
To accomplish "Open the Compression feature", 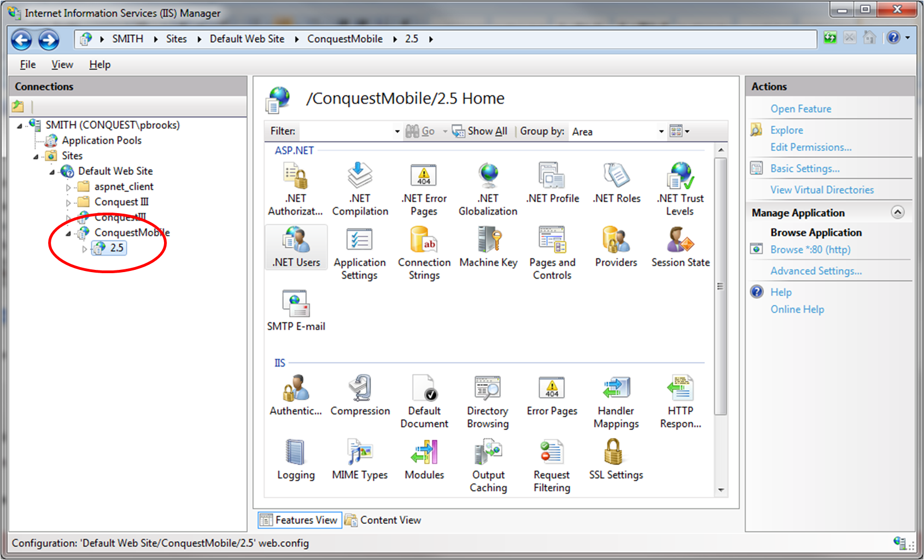I will pyautogui.click(x=360, y=396).
